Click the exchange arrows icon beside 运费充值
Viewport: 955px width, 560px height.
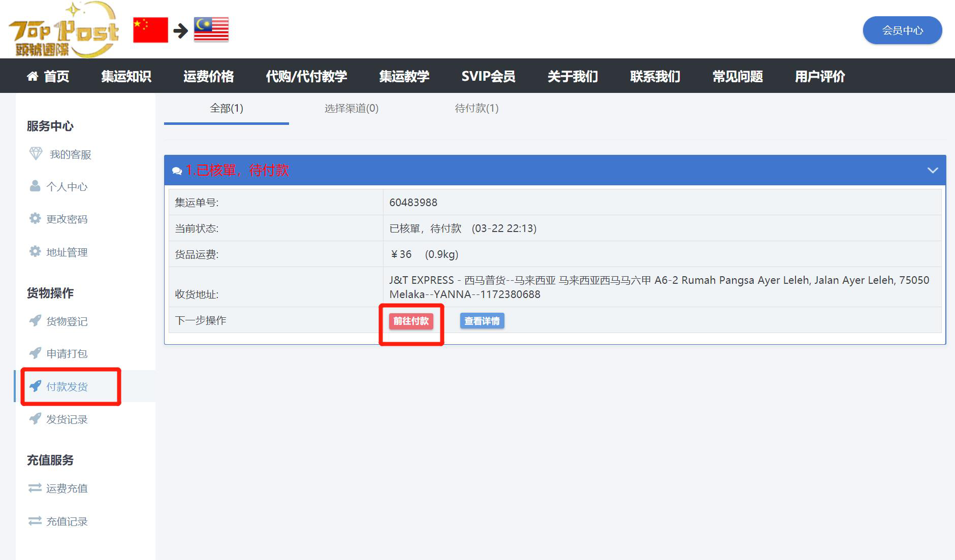35,488
